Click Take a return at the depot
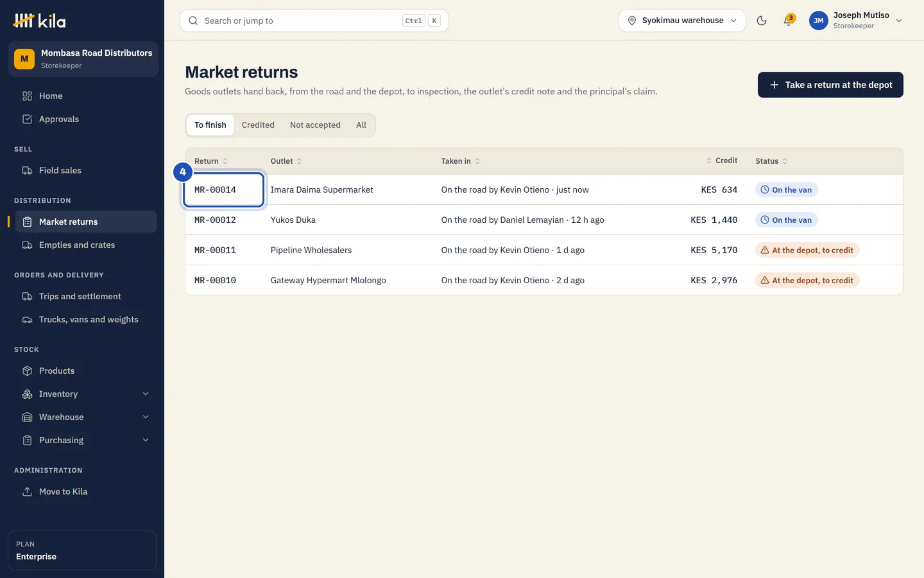 pyautogui.click(x=830, y=85)
